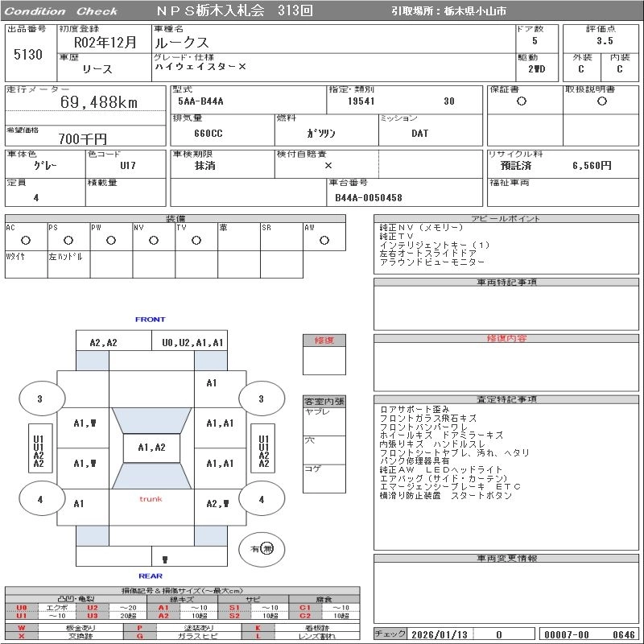Select note フロントバンパーワレ

coord(423,427)
